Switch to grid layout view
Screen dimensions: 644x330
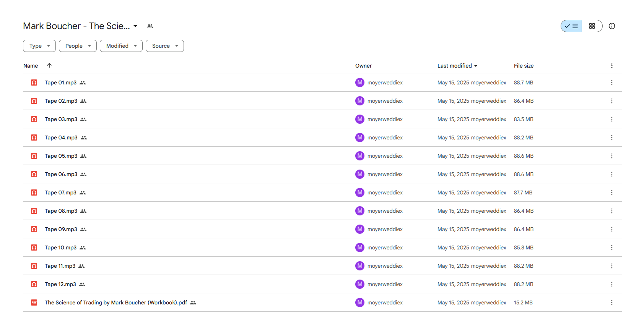click(592, 26)
